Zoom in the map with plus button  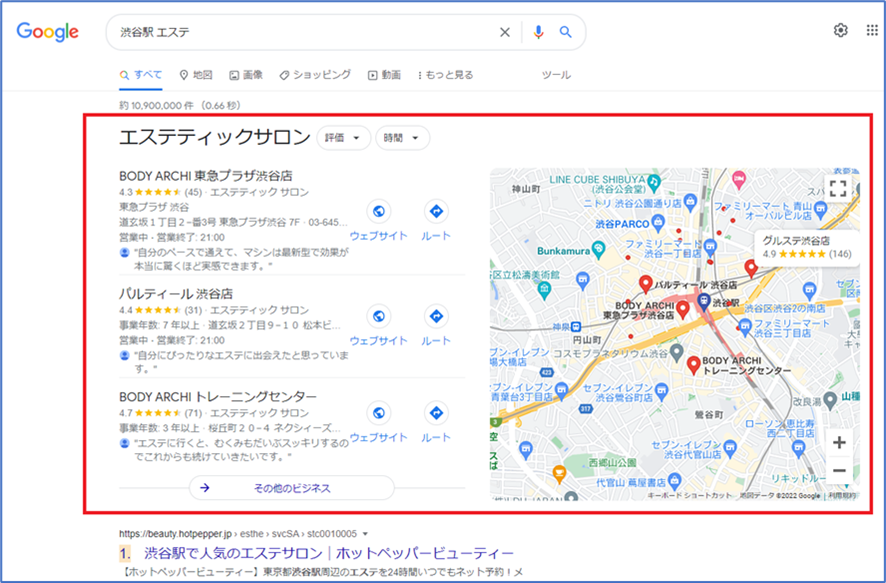839,442
